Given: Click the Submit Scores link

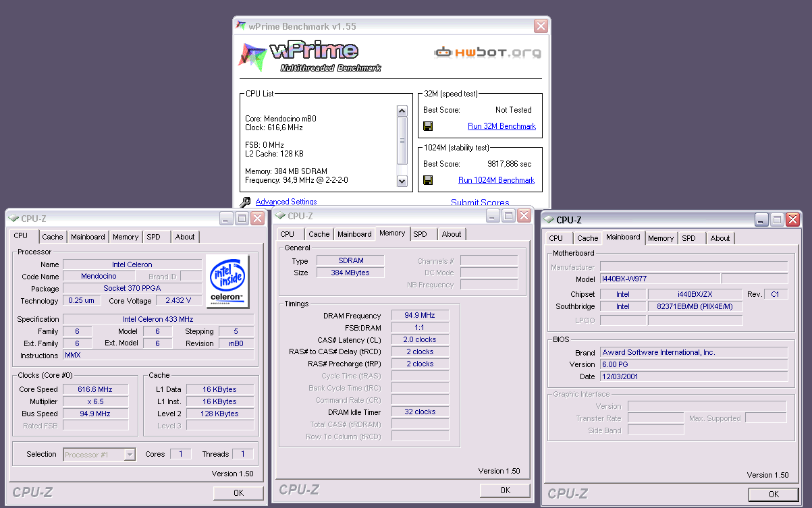Looking at the screenshot, I should [x=480, y=202].
